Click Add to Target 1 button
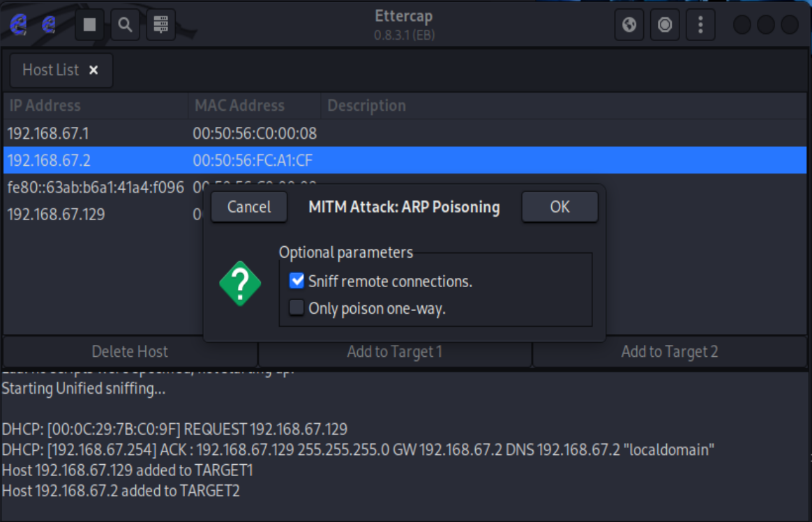812x522 pixels. 394,352
